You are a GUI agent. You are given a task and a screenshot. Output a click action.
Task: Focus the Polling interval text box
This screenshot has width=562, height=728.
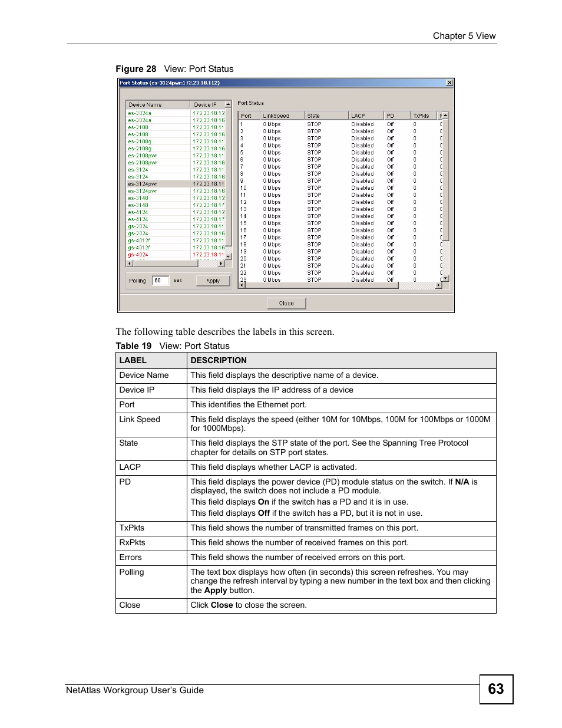[x=160, y=281]
